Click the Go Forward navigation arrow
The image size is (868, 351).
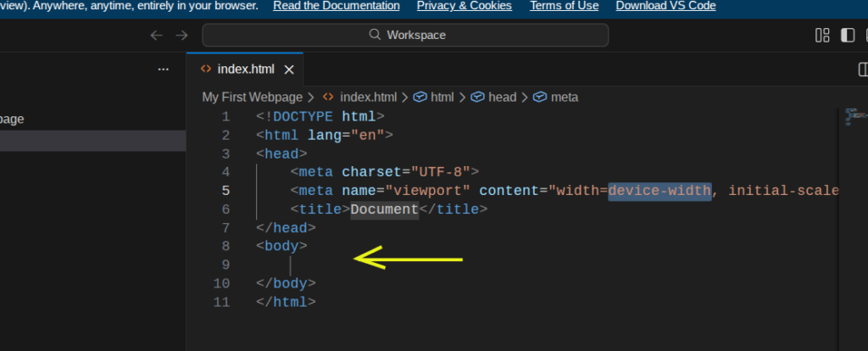(x=181, y=35)
